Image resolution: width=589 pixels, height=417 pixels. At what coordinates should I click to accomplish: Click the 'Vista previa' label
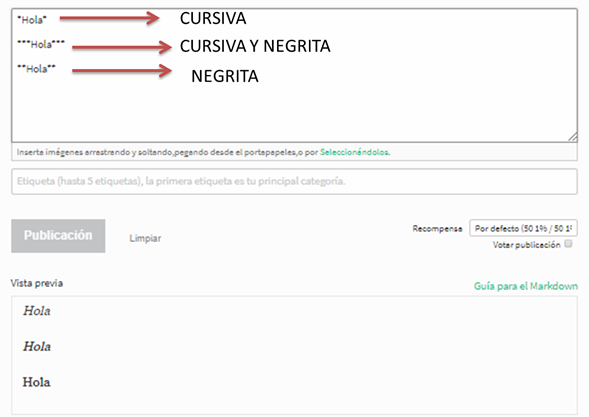pyautogui.click(x=37, y=283)
